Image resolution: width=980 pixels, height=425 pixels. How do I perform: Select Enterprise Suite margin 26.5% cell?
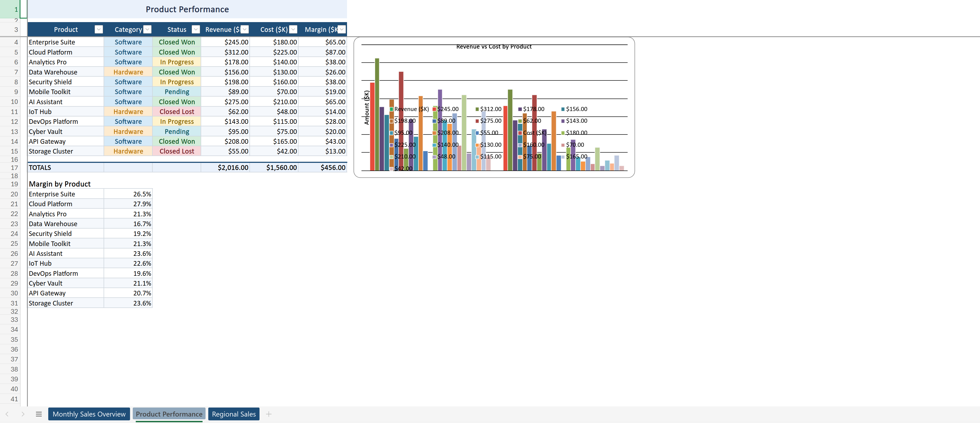coord(128,194)
